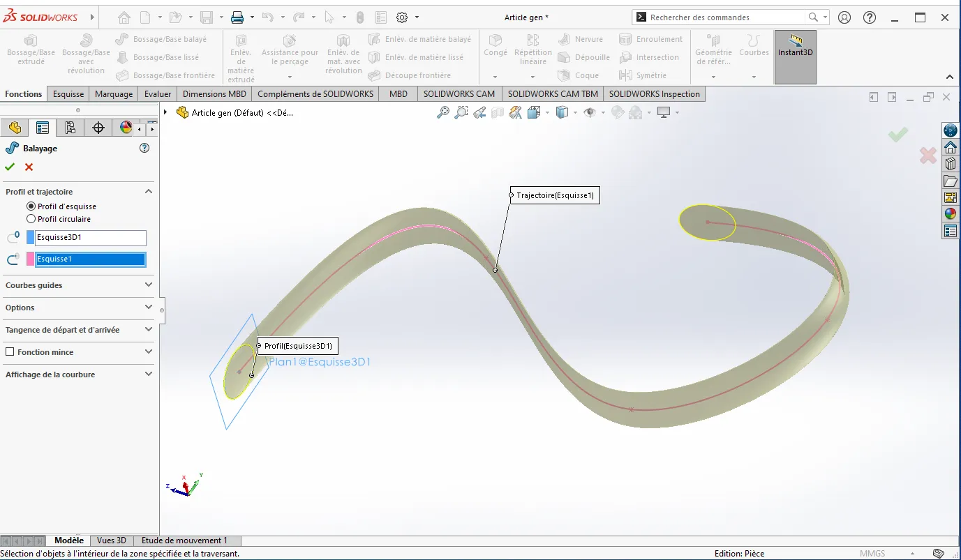Open the FeatureManager design tree tab
The height and width of the screenshot is (560, 961).
click(x=15, y=128)
